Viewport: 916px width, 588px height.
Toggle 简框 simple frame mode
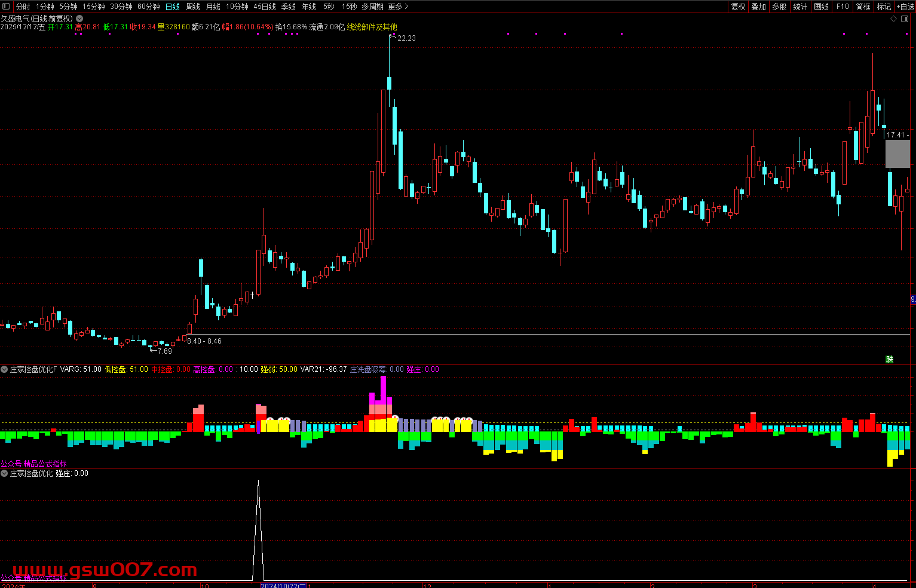click(863, 7)
